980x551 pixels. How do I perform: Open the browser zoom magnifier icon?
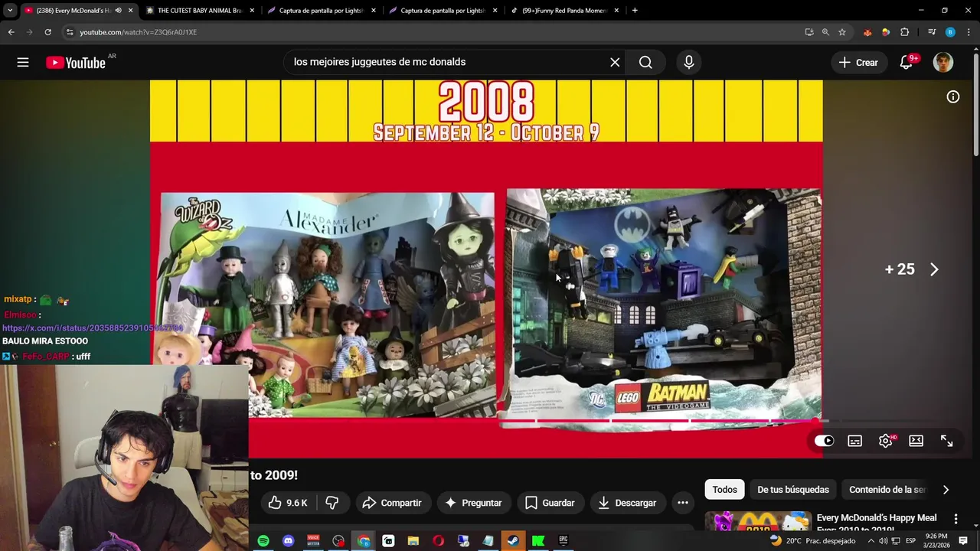click(x=825, y=32)
